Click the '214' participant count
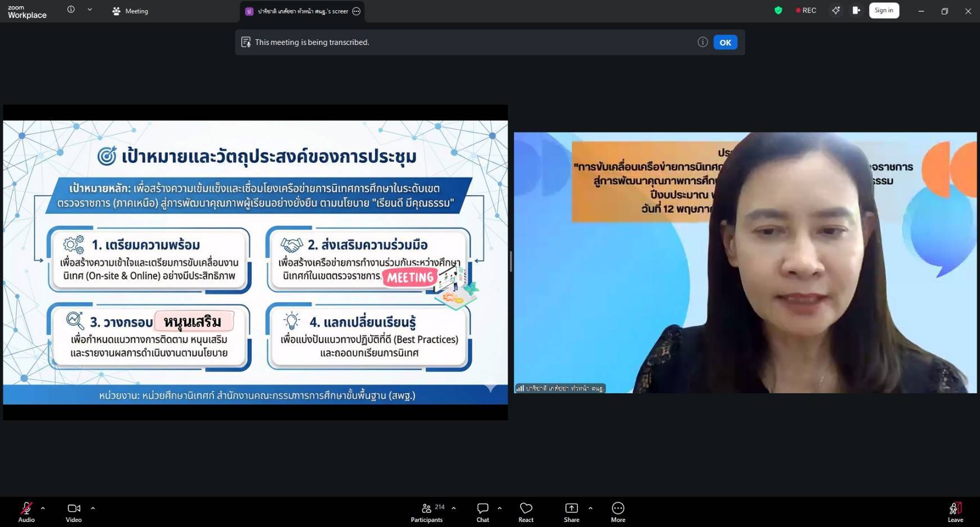The image size is (980, 527). pyautogui.click(x=440, y=507)
